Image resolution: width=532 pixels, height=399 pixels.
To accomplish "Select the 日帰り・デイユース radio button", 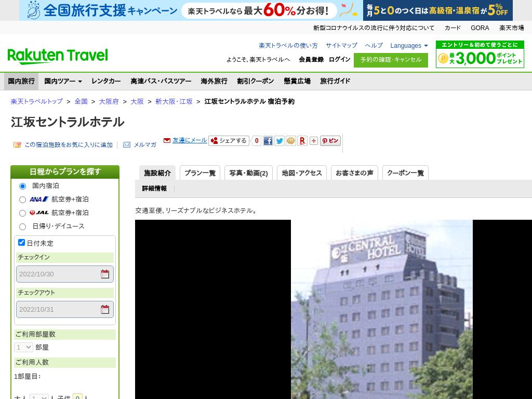I will tap(22, 227).
